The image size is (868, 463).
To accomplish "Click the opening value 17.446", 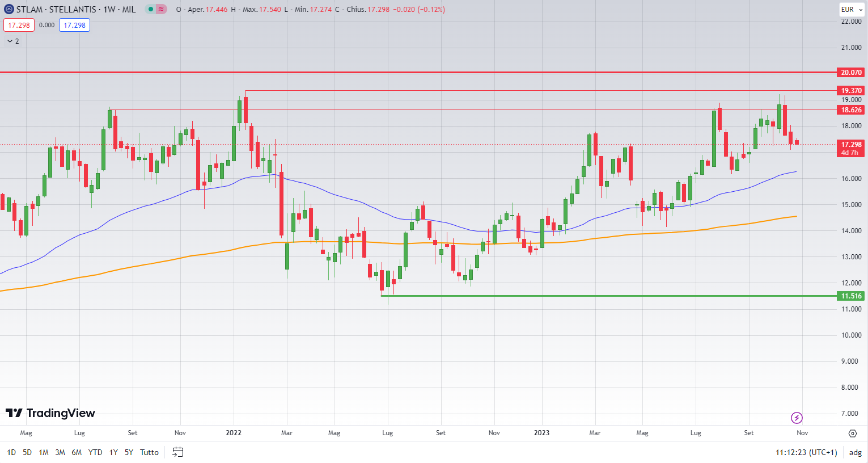I will (215, 9).
